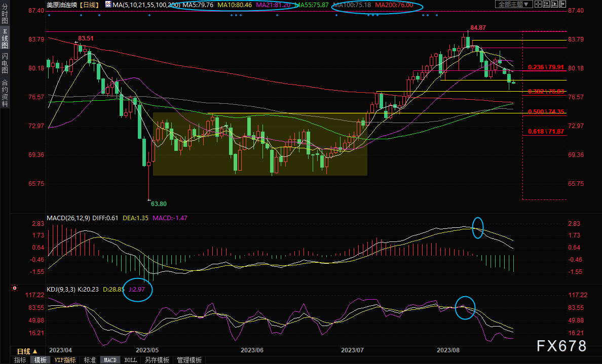This screenshot has height=364, width=602.
Task: Click the 2023/08 date axis label
Action: coord(448,350)
